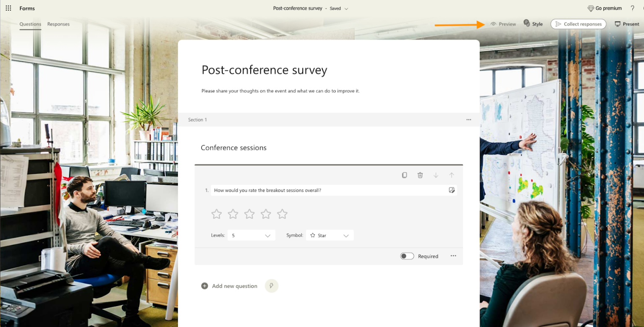This screenshot has height=327, width=644.
Task: Switch to the Responses tab
Action: (x=58, y=24)
